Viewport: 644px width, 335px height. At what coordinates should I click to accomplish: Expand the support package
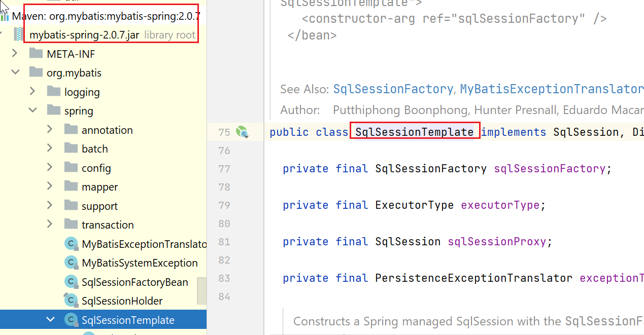point(50,205)
